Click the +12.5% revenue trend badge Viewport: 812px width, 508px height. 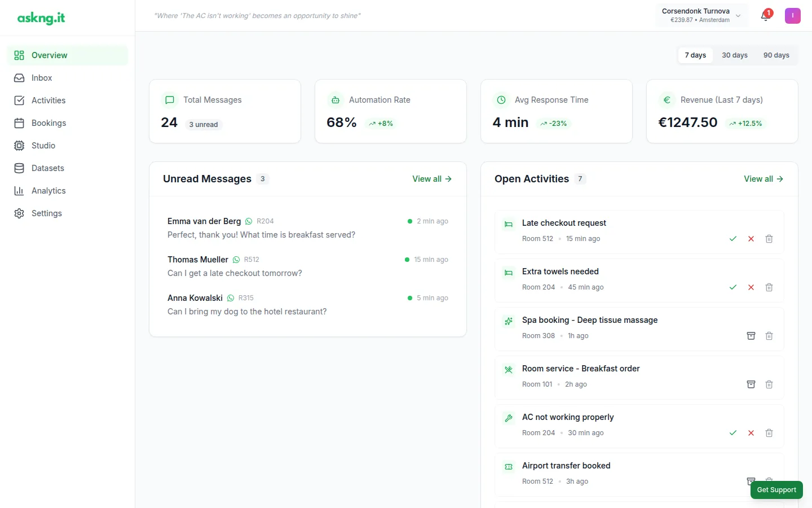point(745,124)
